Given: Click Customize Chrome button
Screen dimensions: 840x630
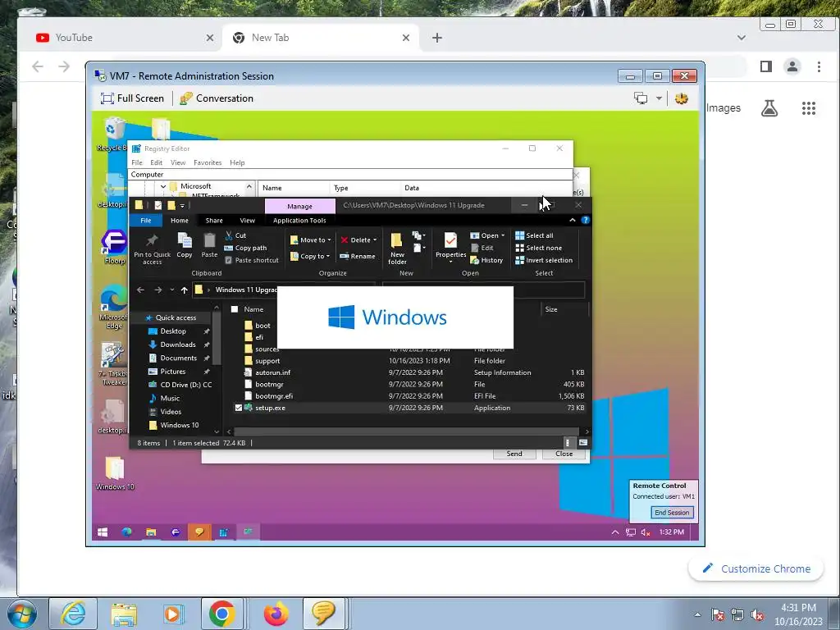Looking at the screenshot, I should click(x=756, y=568).
